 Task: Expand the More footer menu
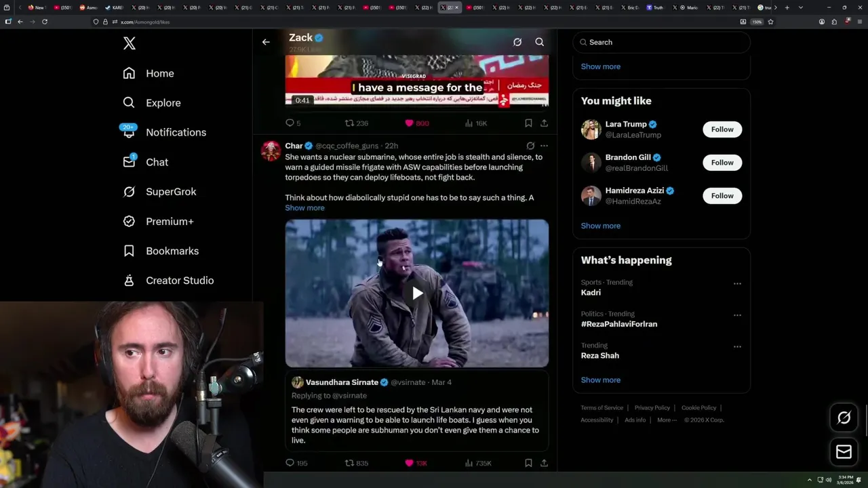667,420
